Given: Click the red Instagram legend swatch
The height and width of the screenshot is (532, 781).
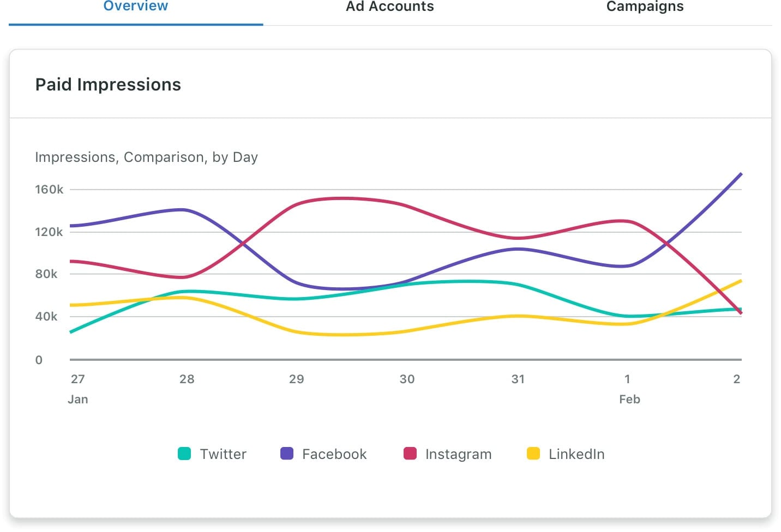Looking at the screenshot, I should [410, 454].
